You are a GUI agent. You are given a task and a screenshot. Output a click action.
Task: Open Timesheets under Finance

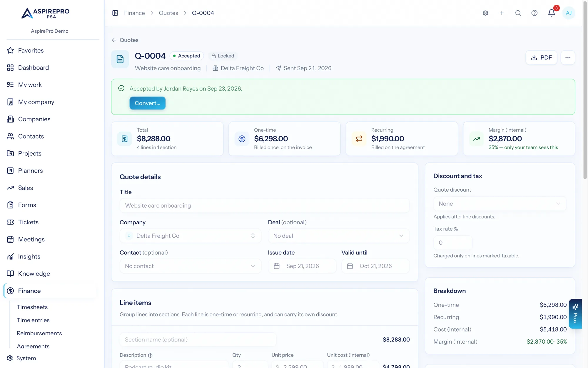coord(32,307)
